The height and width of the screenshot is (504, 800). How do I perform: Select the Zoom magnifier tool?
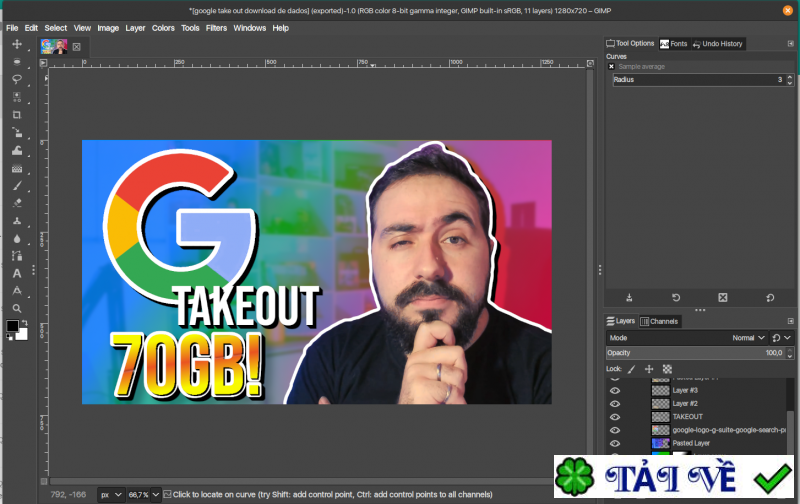pyautogui.click(x=17, y=308)
